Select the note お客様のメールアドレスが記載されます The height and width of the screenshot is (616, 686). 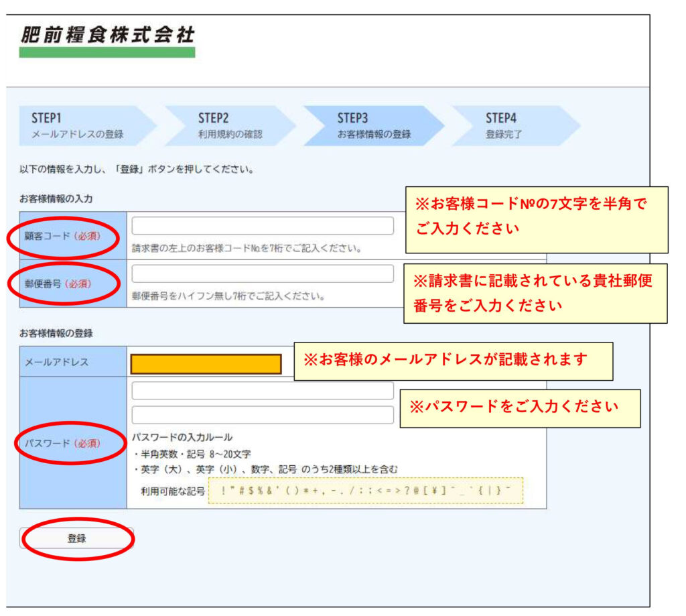click(453, 361)
